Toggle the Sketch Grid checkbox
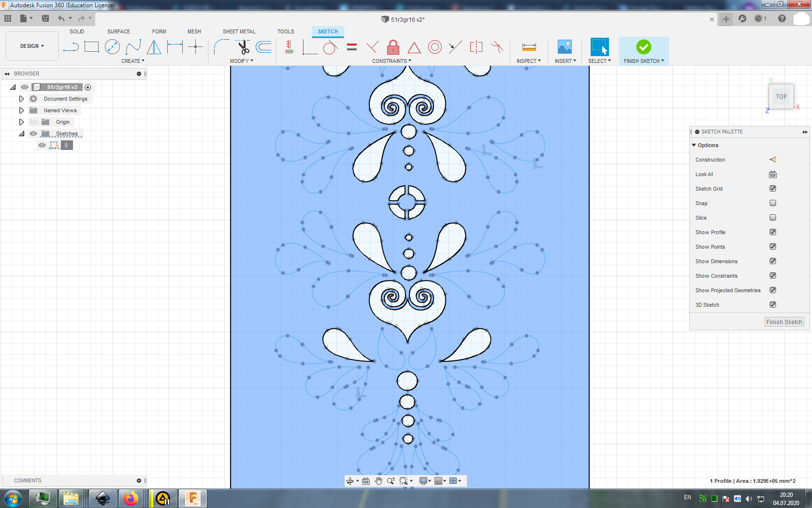812x508 pixels. pyautogui.click(x=773, y=189)
